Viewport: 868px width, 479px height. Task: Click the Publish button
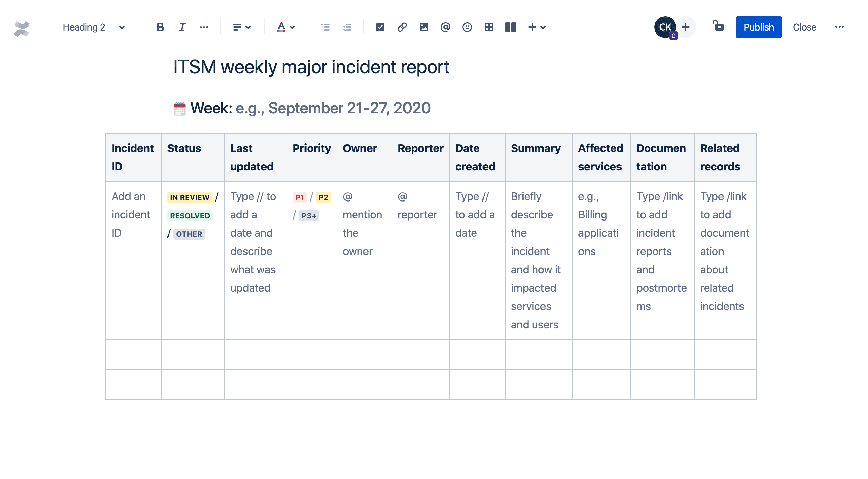(x=760, y=27)
